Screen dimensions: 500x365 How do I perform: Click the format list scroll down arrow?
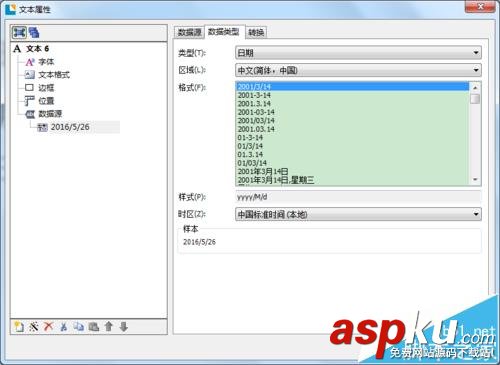tap(475, 180)
